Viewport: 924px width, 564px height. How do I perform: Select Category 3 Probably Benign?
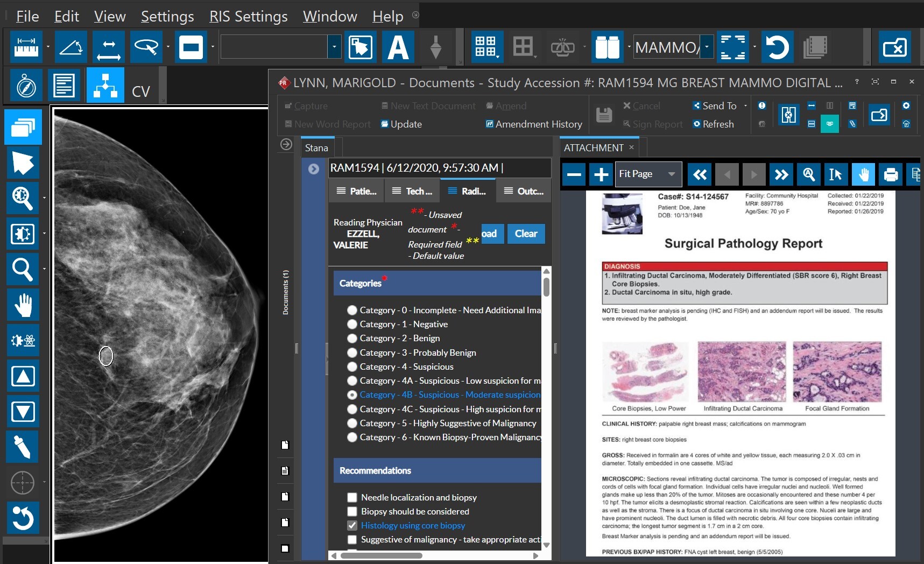352,352
